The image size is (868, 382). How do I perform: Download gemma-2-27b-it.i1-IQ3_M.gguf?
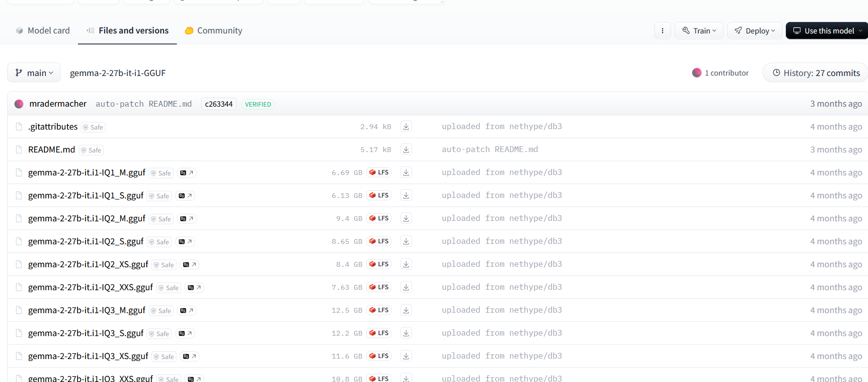tap(406, 310)
